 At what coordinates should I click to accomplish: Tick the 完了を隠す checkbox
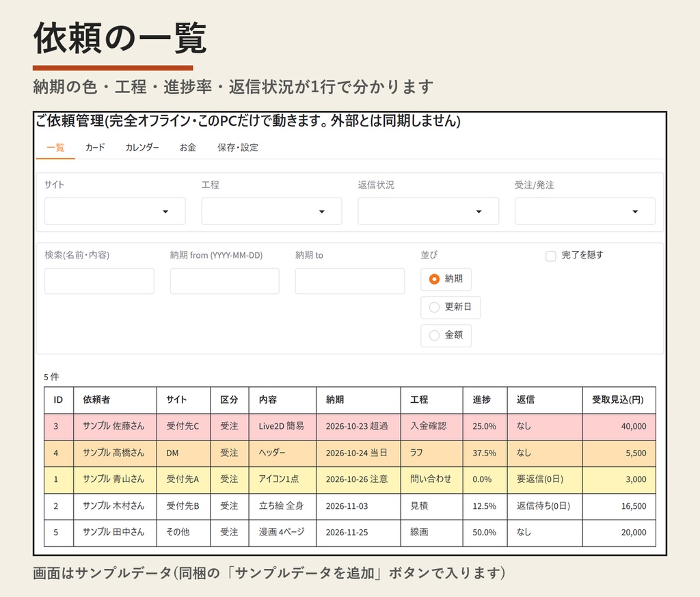point(551,256)
